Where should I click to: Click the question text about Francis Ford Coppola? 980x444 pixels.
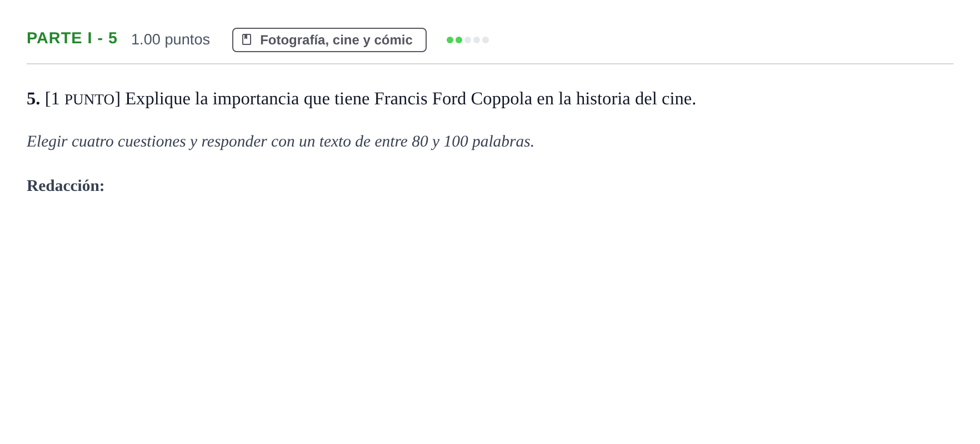click(x=361, y=99)
